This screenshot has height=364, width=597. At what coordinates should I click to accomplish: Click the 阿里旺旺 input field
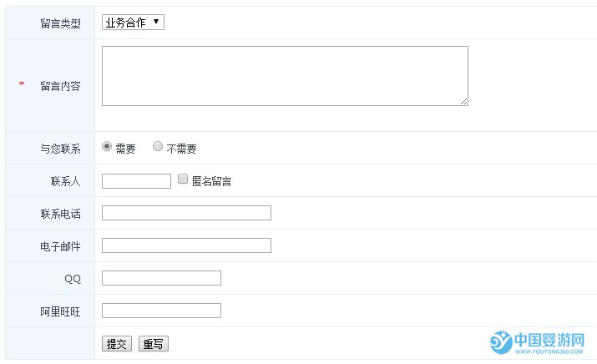point(161,311)
